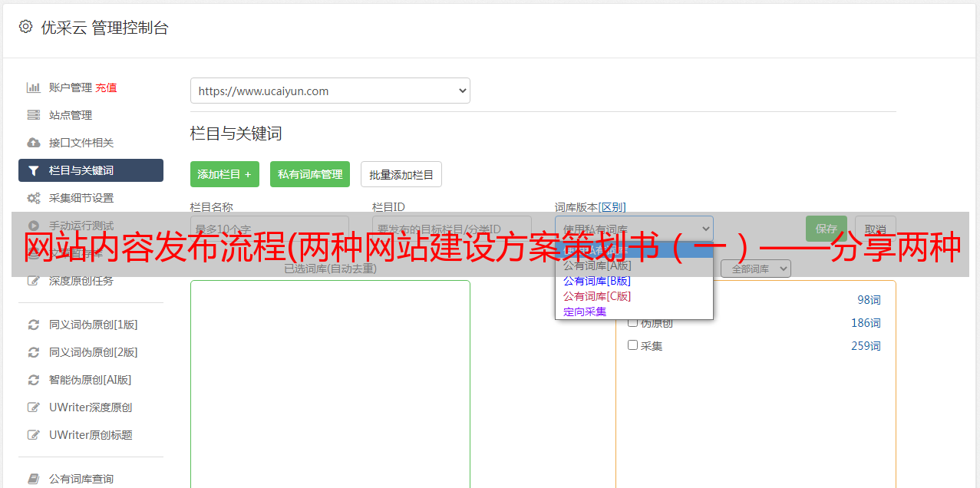Screen dimensions: 980x488
Task: Click the gear icon beside 优采云 管理控制台
Action: 25,27
